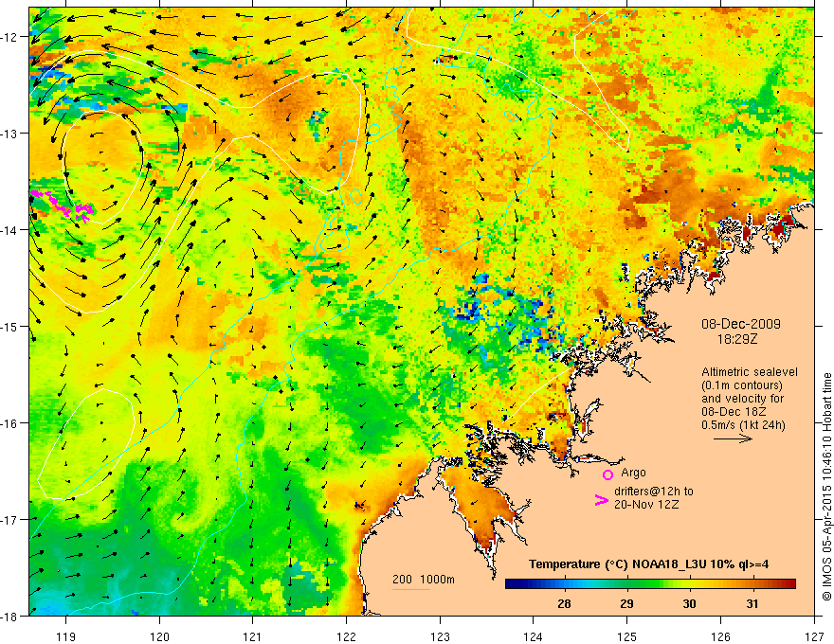Click the latitude label -18

pos(10,616)
